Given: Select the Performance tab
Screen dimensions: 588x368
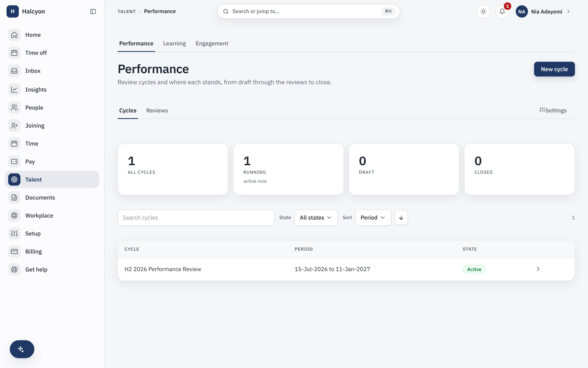Looking at the screenshot, I should coord(136,44).
